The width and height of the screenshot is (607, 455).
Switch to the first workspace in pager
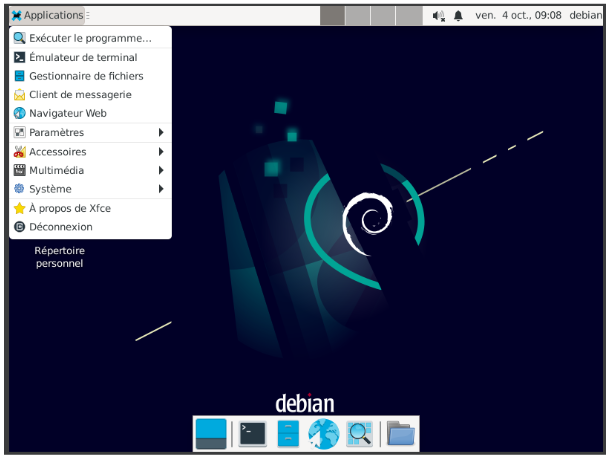332,16
